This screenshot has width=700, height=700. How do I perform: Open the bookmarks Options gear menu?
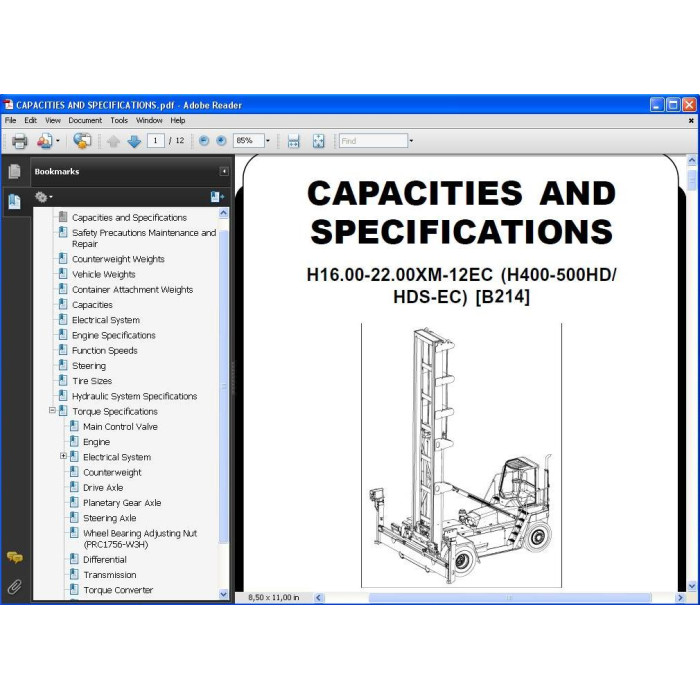[x=43, y=197]
